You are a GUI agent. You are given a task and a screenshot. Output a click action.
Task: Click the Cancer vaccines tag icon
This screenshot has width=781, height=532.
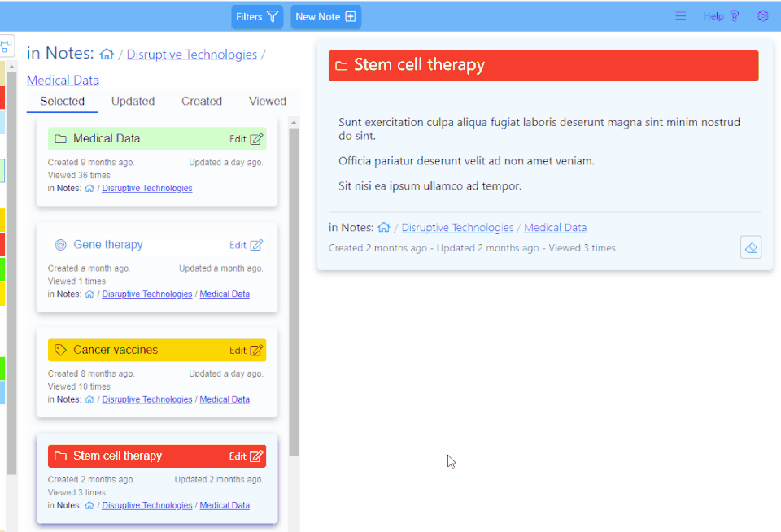click(60, 350)
